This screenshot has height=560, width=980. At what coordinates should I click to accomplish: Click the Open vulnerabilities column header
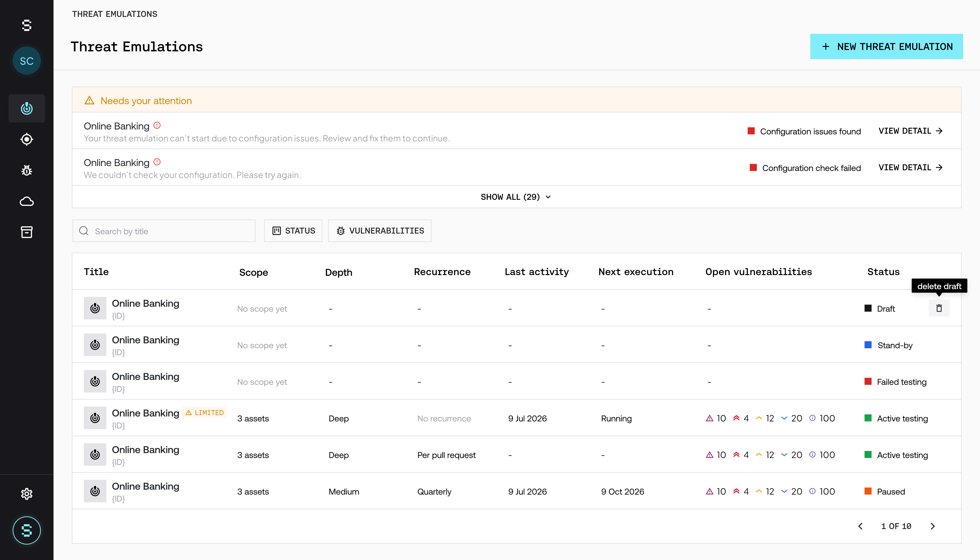758,272
